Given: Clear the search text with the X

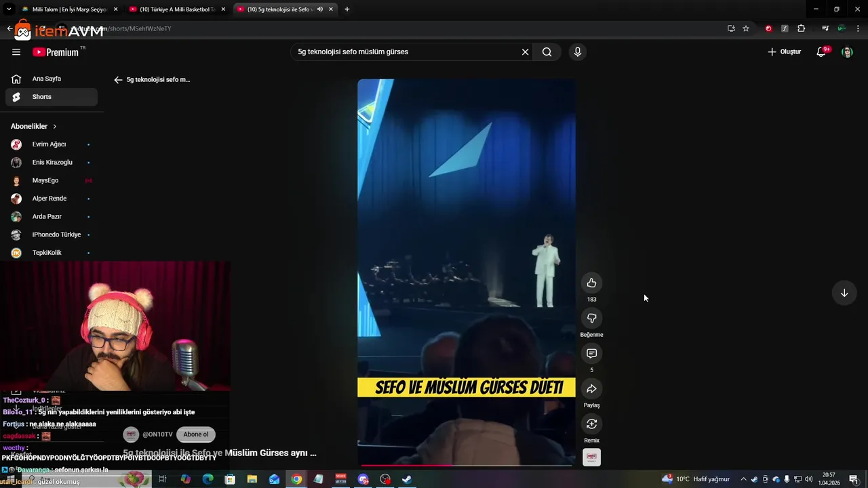Looking at the screenshot, I should (x=525, y=52).
